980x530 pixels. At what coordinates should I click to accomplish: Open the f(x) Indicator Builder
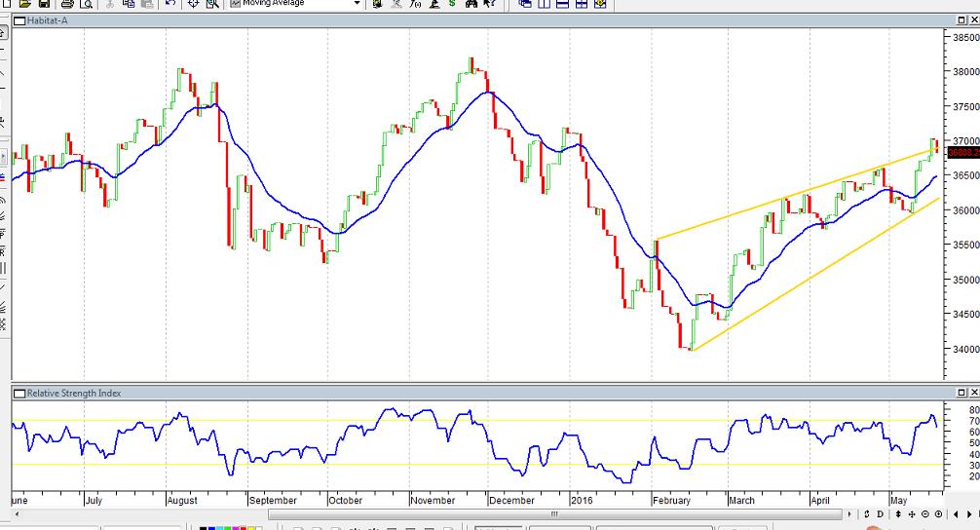pos(416,4)
